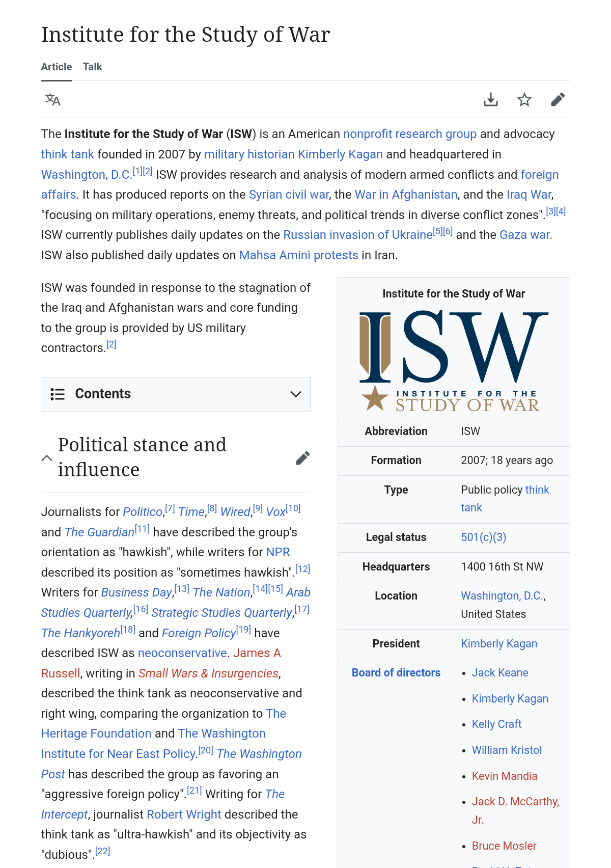Image resolution: width=611 pixels, height=868 pixels.
Task: Expand the Contents box chevron
Action: tap(296, 394)
